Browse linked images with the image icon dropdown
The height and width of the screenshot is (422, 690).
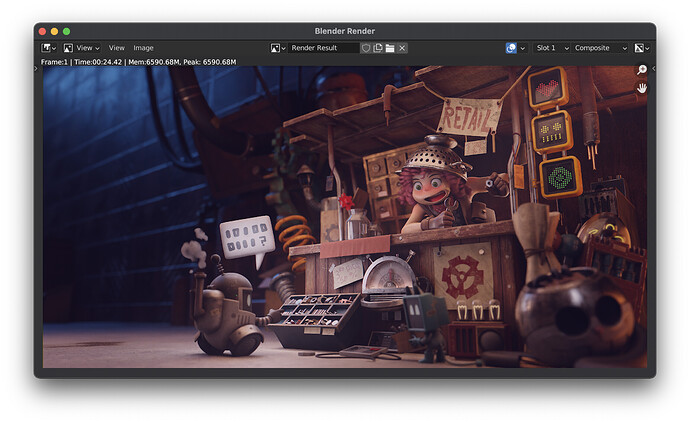pyautogui.click(x=278, y=48)
